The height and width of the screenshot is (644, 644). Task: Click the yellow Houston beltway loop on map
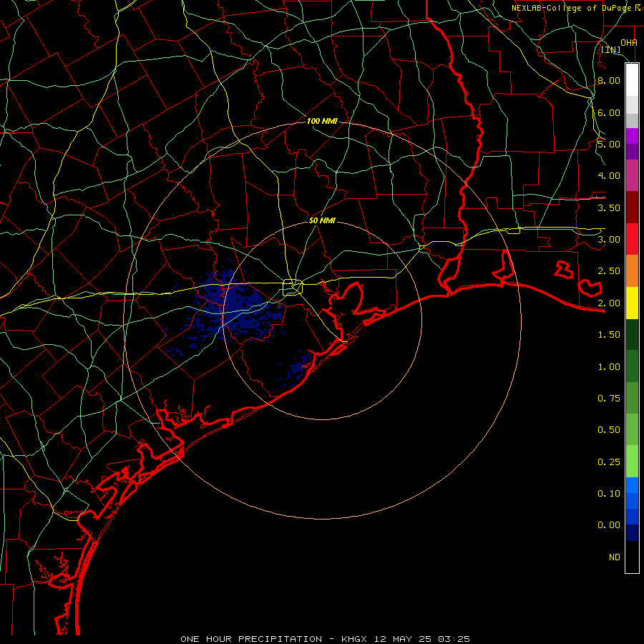click(293, 287)
